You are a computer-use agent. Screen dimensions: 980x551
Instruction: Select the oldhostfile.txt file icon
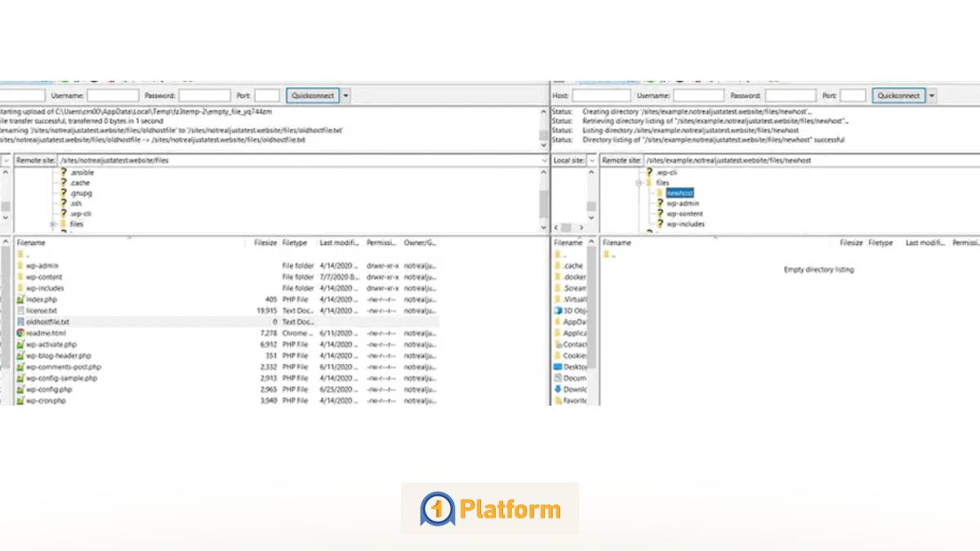tap(20, 322)
